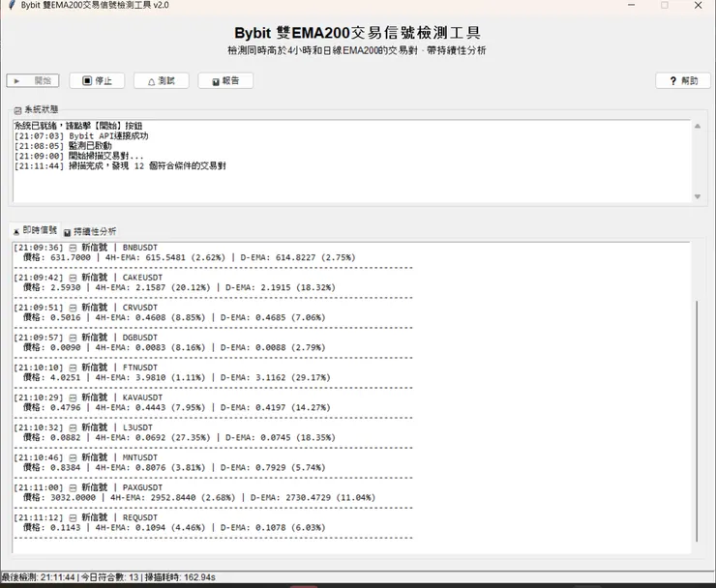Click 最後檢測 21:11:44 in status bar
This screenshot has height=588, width=716.
pyautogui.click(x=38, y=577)
